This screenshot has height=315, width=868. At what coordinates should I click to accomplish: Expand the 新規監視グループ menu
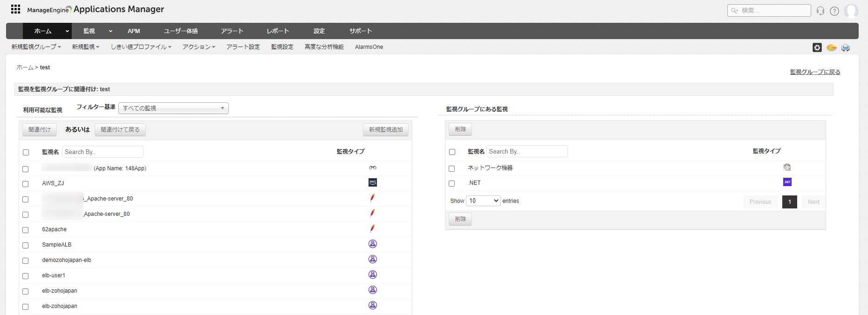36,47
